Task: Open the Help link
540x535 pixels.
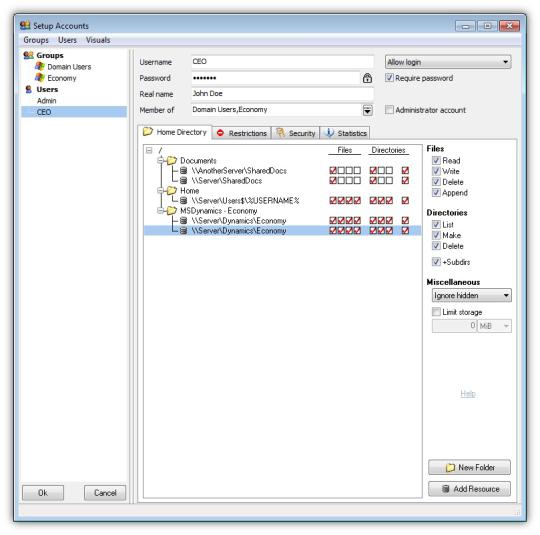Action: click(468, 394)
